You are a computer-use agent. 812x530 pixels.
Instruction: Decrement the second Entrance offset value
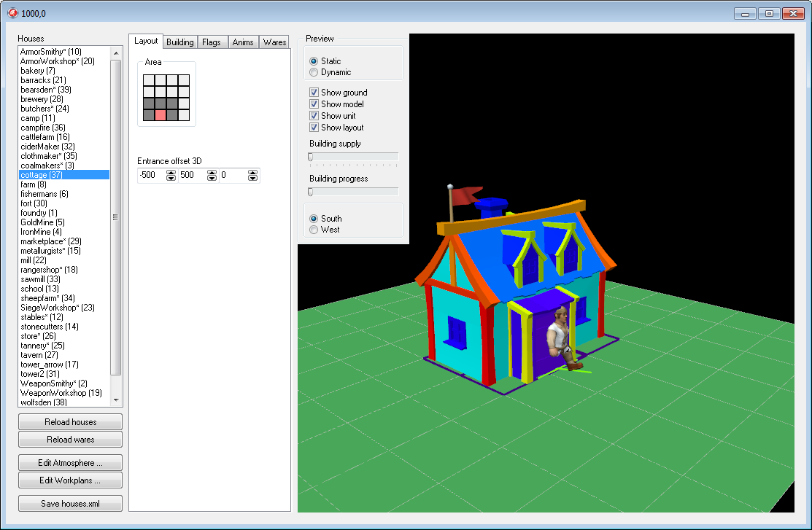(212, 178)
